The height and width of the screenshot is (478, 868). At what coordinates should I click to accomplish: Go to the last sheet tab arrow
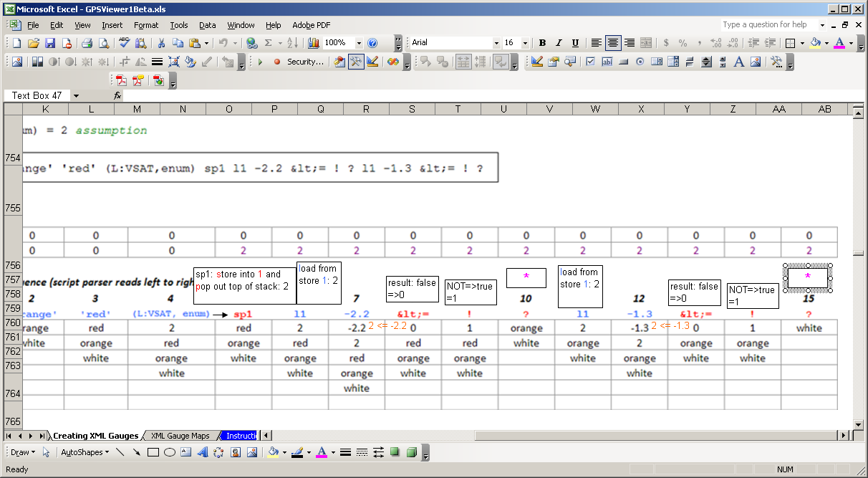pos(42,436)
